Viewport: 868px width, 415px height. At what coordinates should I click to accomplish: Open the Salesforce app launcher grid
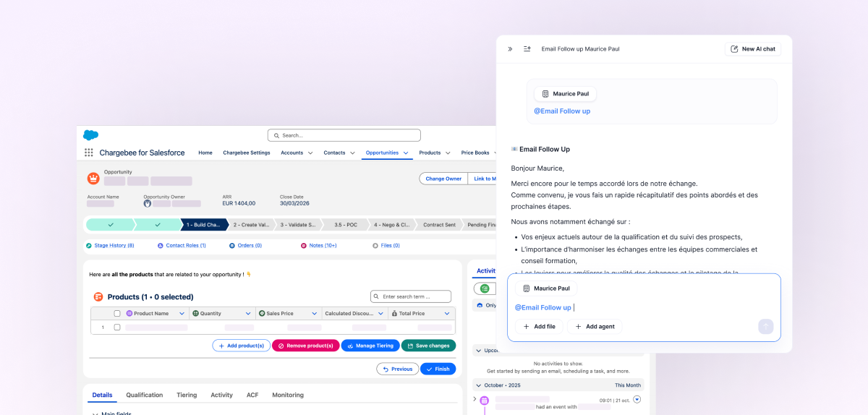pos(89,153)
